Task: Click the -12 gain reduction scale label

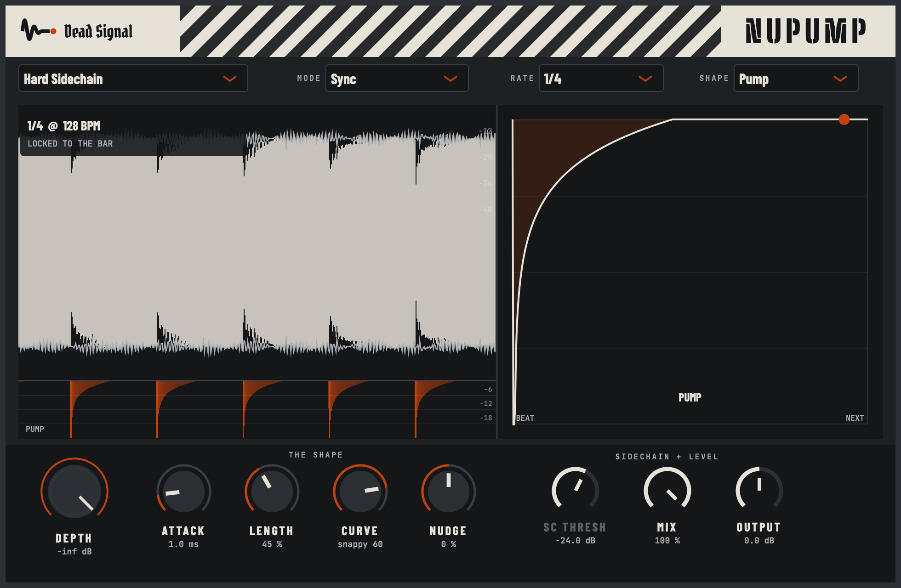Action: pos(486,403)
